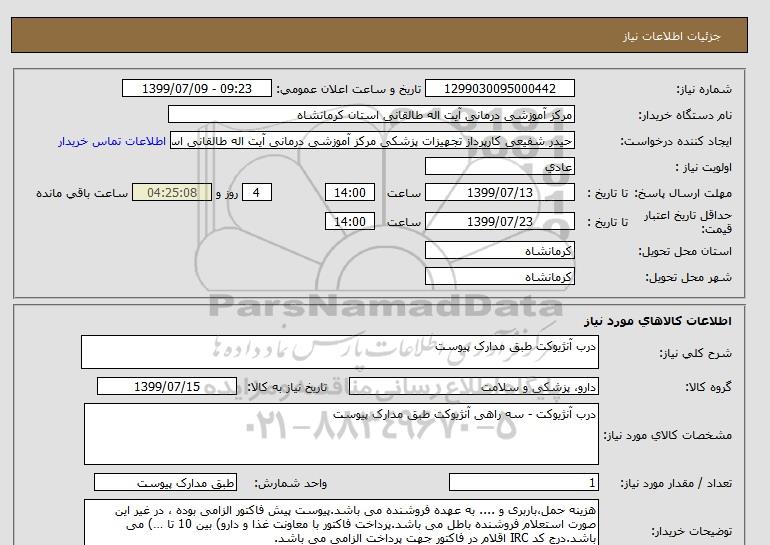Select the public announcement date field 1399/07/09
This screenshot has width=770, height=545.
[196, 88]
